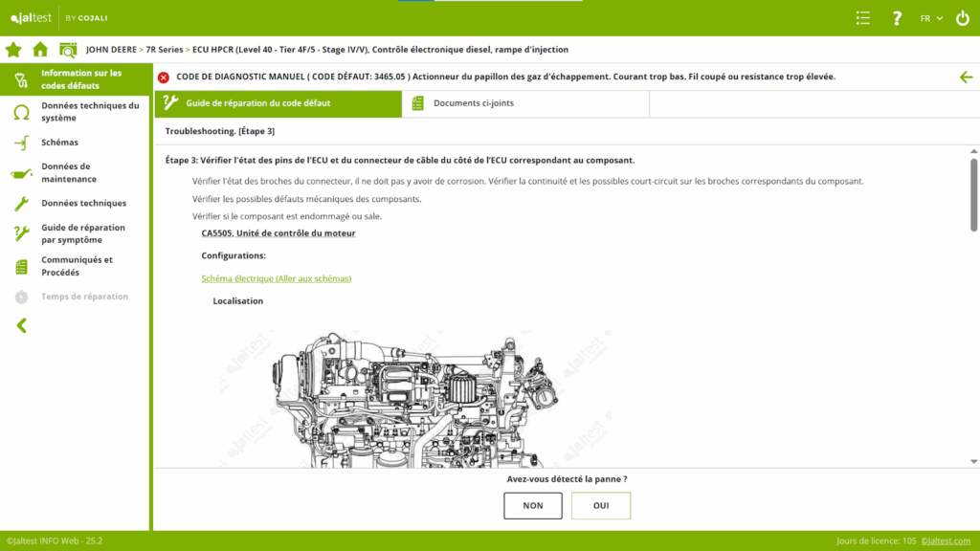Click the favorites star icon
Screen dimensions: 980x551
[13, 50]
